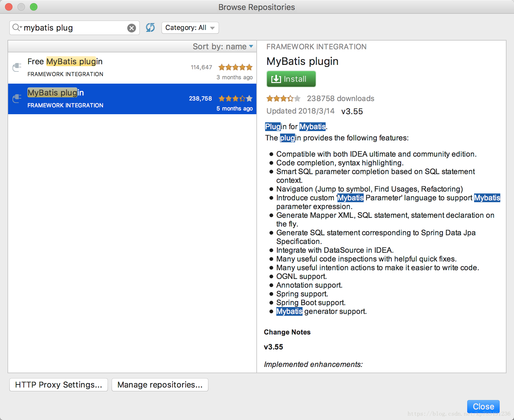The height and width of the screenshot is (420, 514).
Task: Click the green zoom window button
Action: (34, 7)
